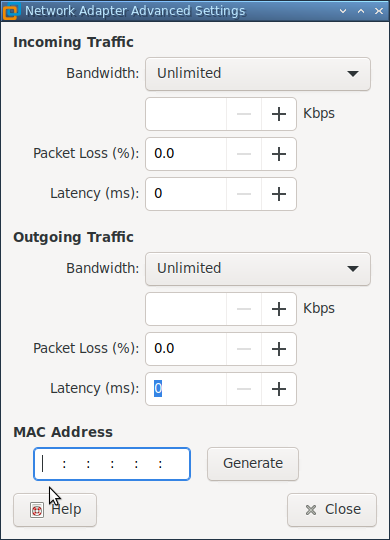
Task: Click the Generate MAC address button
Action: point(253,464)
